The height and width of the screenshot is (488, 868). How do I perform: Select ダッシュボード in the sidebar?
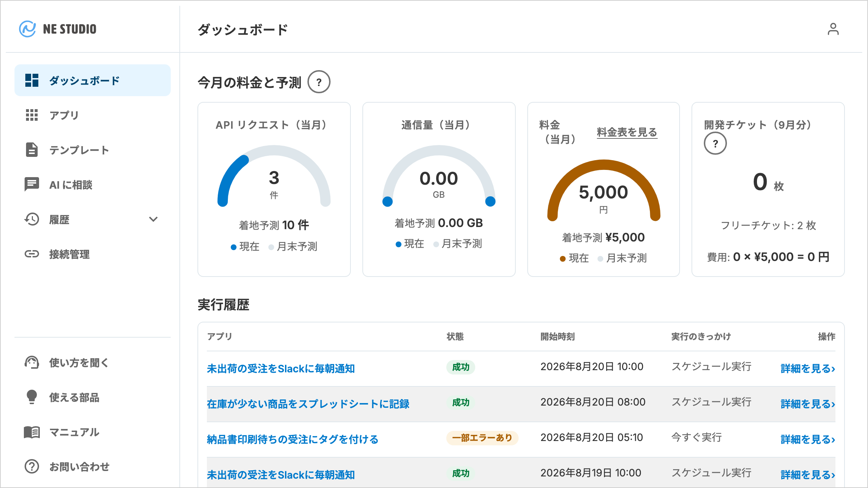click(x=93, y=80)
